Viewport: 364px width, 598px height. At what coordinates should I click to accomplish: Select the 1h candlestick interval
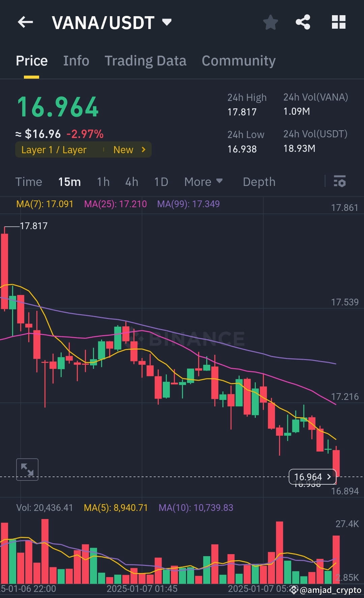coord(103,182)
